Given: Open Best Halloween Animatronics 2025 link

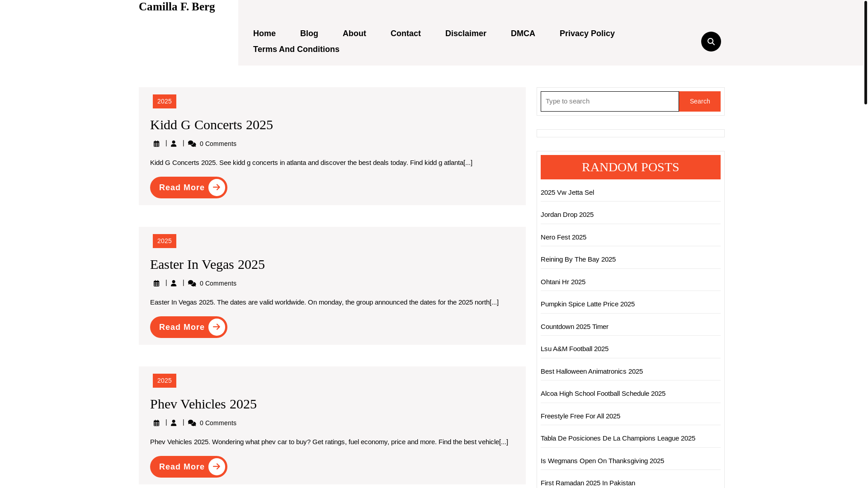Looking at the screenshot, I should (x=592, y=371).
